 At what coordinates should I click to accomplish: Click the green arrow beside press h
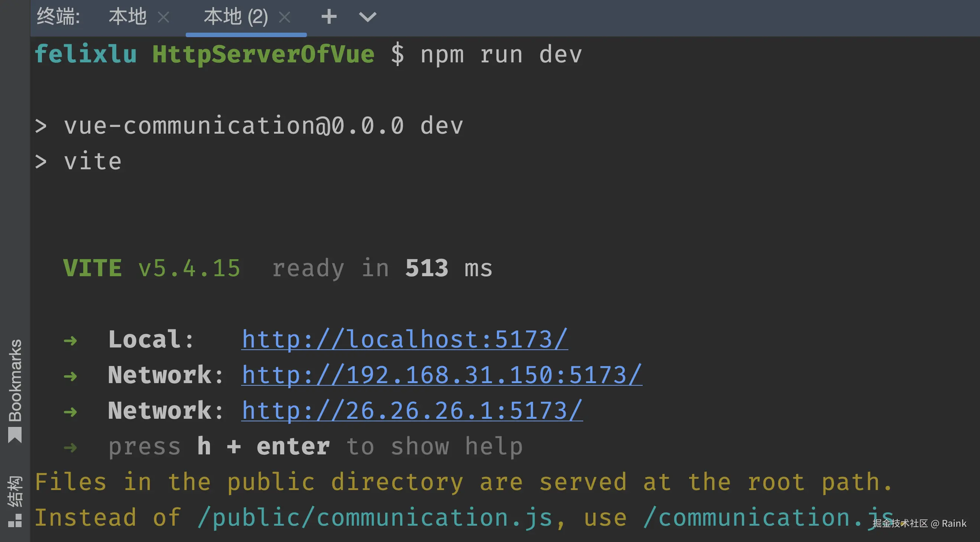(70, 448)
